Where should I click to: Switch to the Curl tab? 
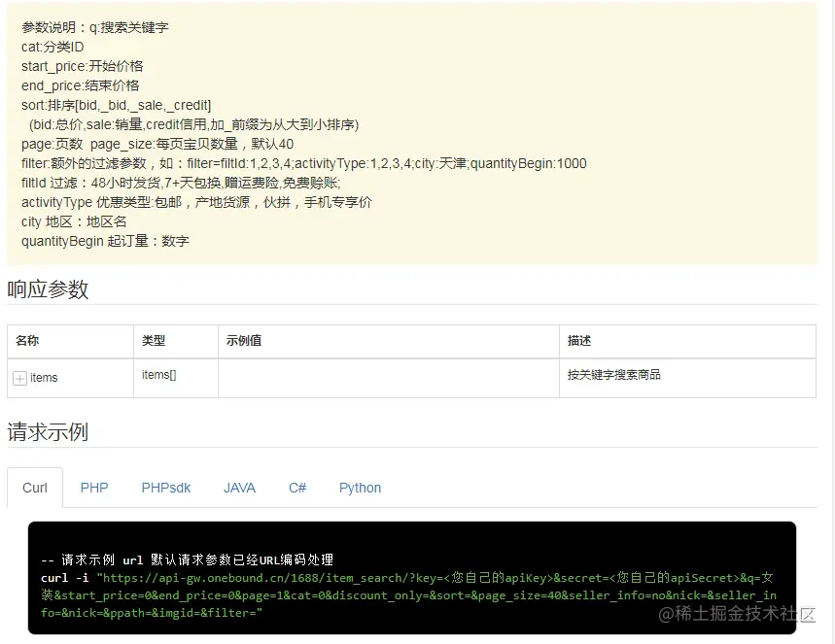click(35, 488)
